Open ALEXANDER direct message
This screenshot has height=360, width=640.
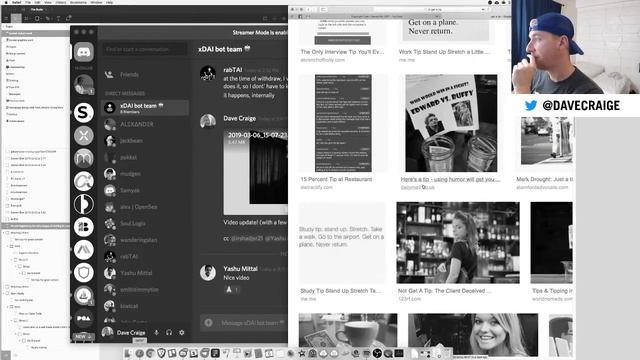(145, 124)
